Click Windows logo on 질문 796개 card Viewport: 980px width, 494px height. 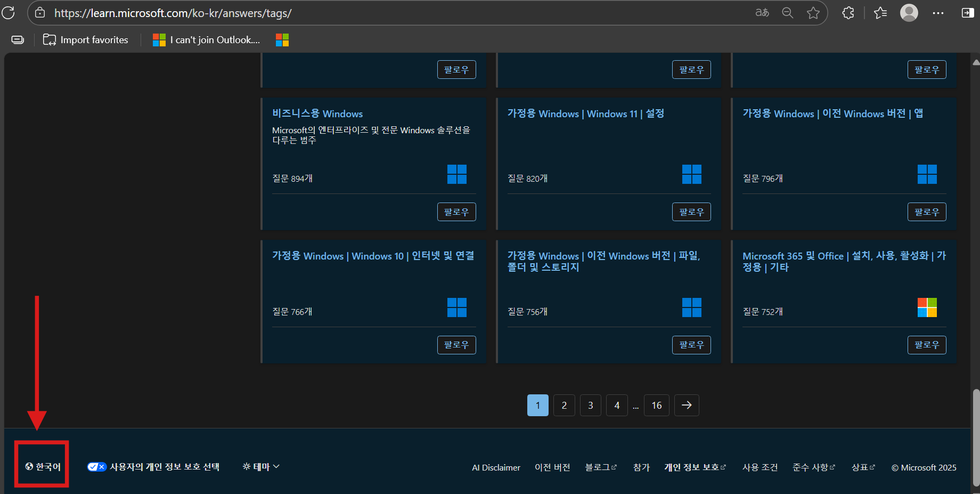pyautogui.click(x=927, y=174)
